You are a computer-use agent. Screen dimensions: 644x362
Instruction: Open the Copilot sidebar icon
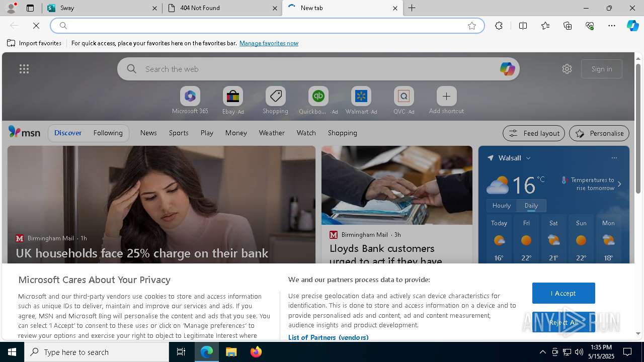[632, 26]
